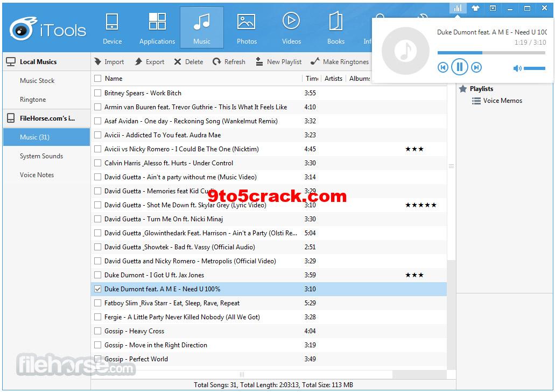
Task: Sort by the Album column header
Action: (360, 78)
